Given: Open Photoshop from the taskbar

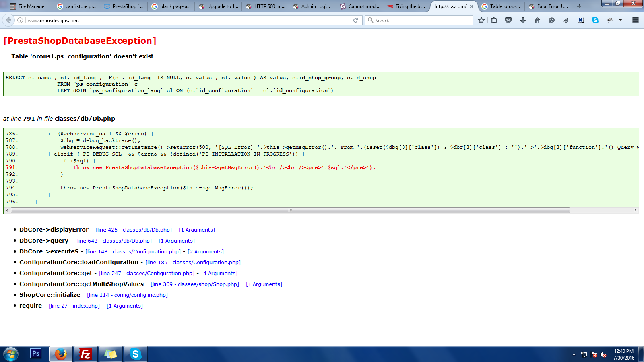Looking at the screenshot, I should tap(36, 354).
